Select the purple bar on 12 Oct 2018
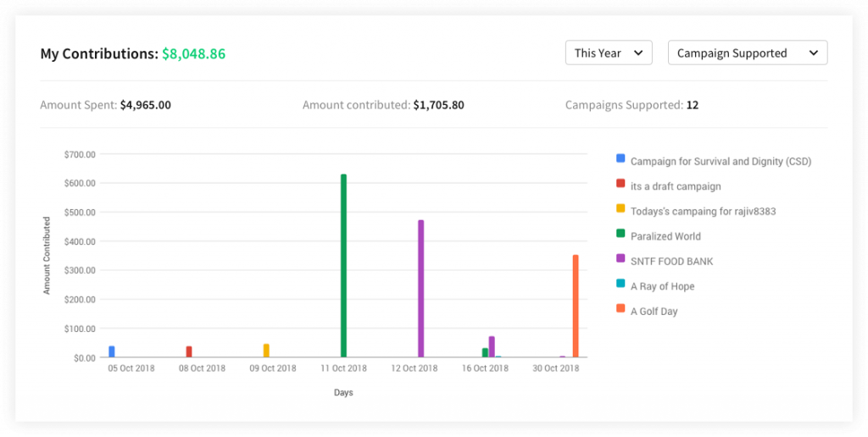 tap(420, 289)
